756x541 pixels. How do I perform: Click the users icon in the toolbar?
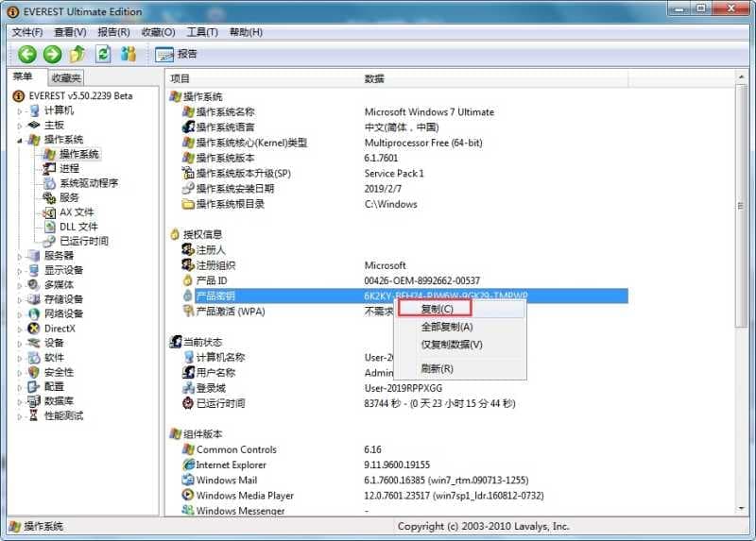coord(129,54)
